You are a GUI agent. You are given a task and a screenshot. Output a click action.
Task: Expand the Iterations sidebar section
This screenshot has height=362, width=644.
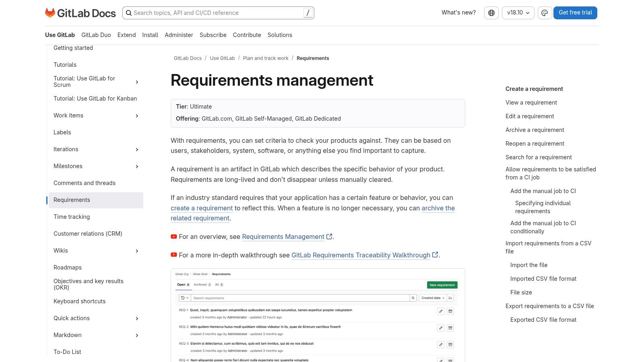tap(137, 149)
